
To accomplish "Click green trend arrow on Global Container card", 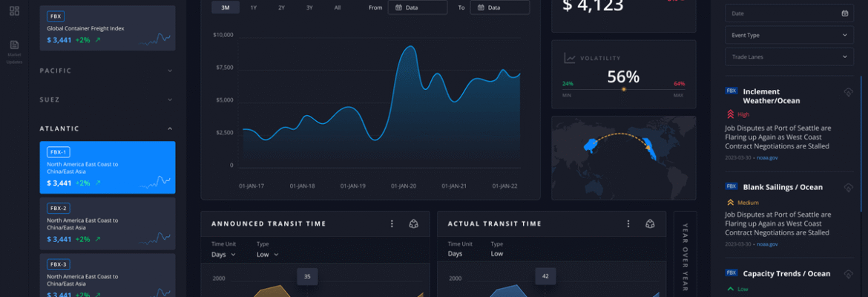I will [97, 40].
